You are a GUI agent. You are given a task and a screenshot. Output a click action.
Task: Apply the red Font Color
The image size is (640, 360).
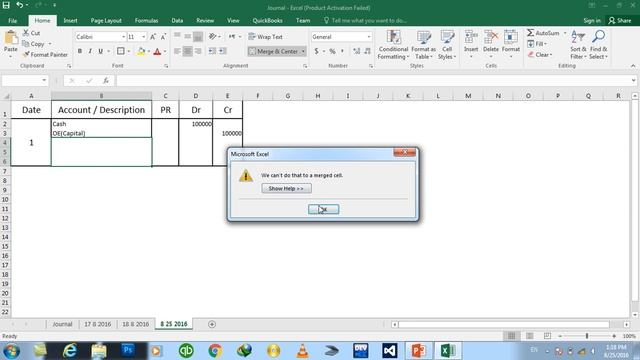point(157,51)
